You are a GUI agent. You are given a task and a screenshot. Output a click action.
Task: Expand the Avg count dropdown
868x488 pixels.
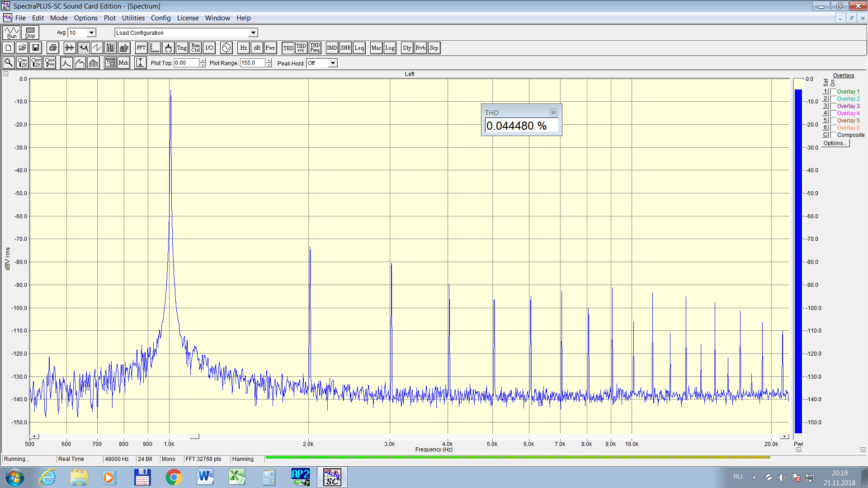(x=91, y=33)
